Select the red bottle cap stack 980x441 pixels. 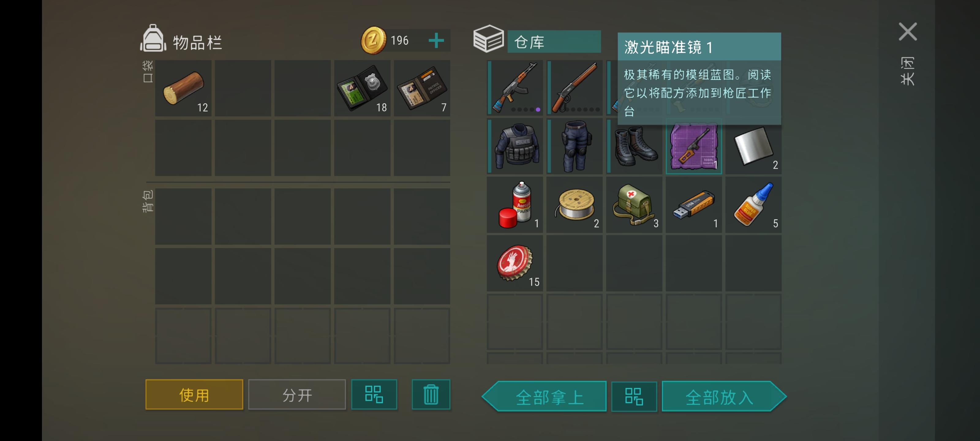(x=515, y=263)
